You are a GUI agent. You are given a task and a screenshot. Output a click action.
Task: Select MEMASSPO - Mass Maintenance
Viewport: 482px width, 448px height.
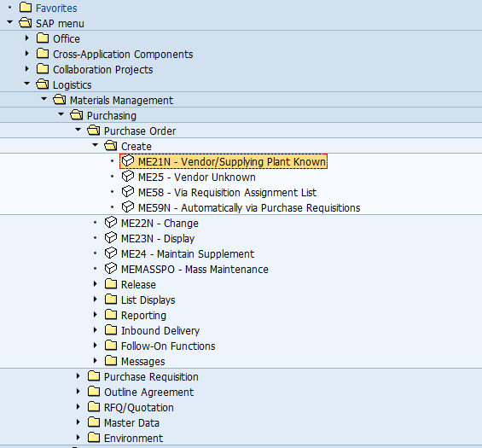coord(195,270)
